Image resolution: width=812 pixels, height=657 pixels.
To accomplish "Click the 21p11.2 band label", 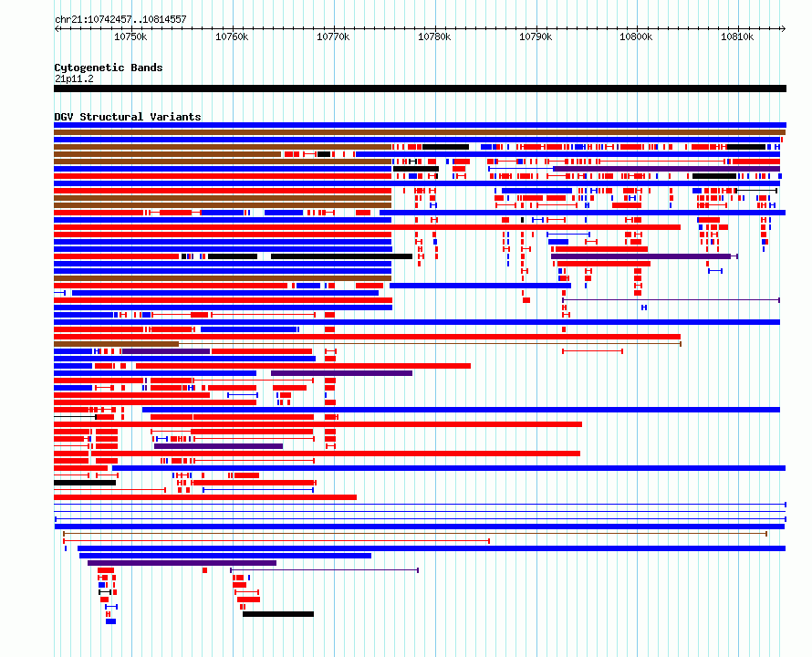I will point(74,78).
